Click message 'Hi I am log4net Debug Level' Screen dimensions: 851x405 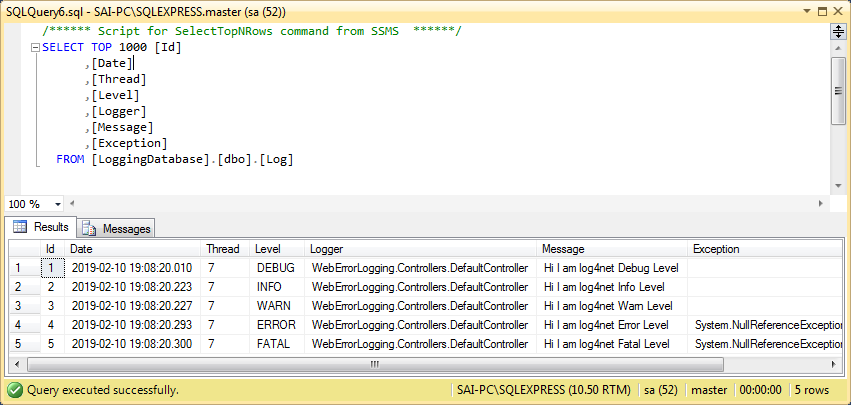pyautogui.click(x=612, y=268)
